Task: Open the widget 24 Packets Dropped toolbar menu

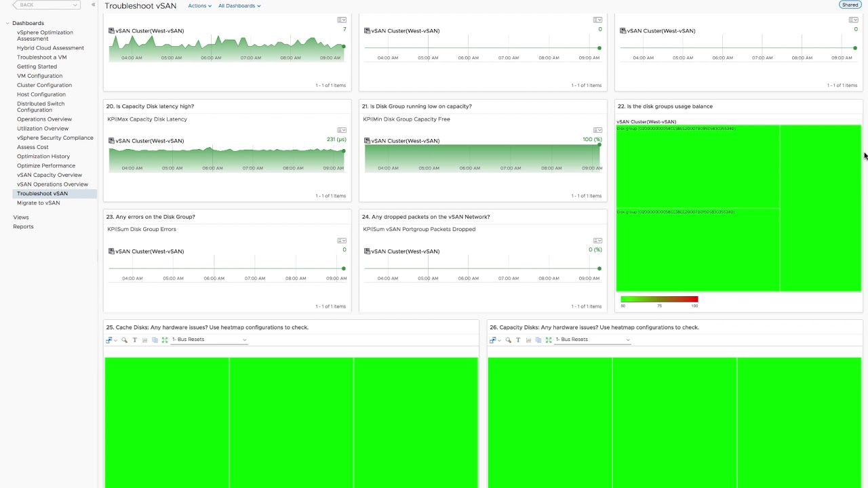Action: coord(597,241)
